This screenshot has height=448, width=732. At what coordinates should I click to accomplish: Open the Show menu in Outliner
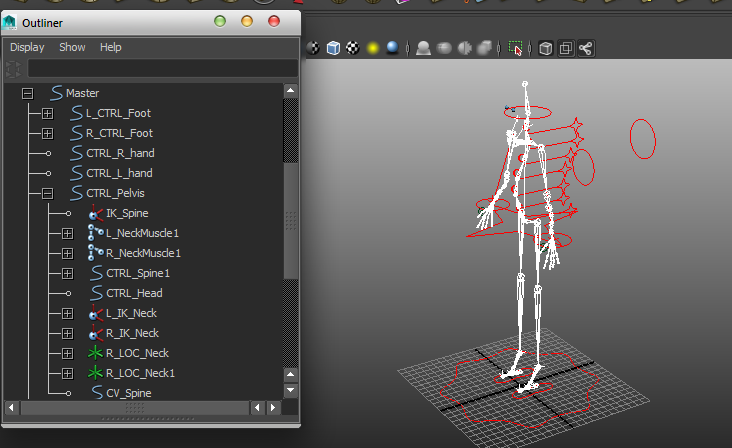pos(72,47)
